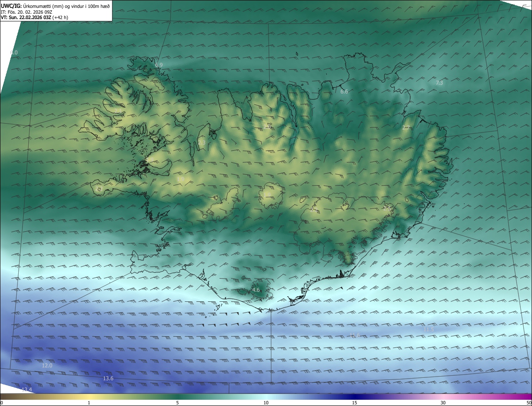Click the '(+42 h)' forecast lead label
532x406 pixels.
(x=61, y=17)
